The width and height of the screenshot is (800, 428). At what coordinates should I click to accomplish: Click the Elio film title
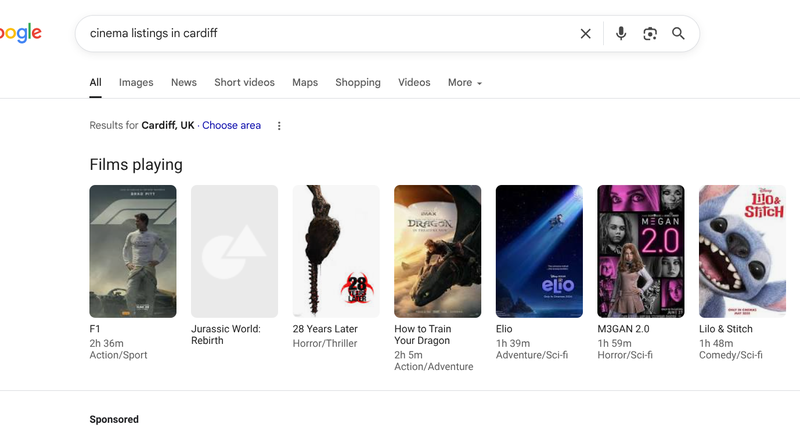click(x=504, y=329)
